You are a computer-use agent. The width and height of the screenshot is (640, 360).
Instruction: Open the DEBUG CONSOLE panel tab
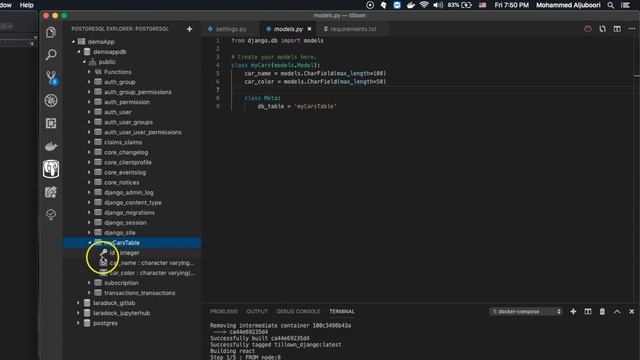click(298, 311)
